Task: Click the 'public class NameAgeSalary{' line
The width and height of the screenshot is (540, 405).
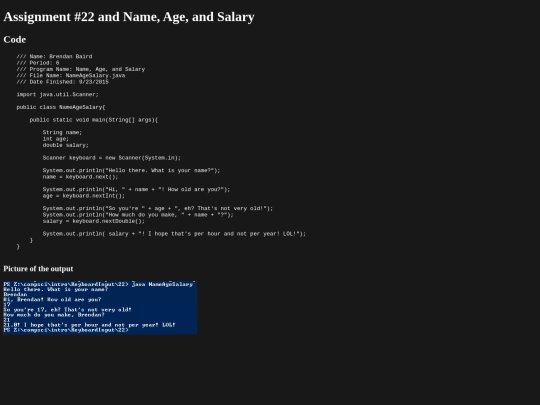Action: click(x=61, y=107)
